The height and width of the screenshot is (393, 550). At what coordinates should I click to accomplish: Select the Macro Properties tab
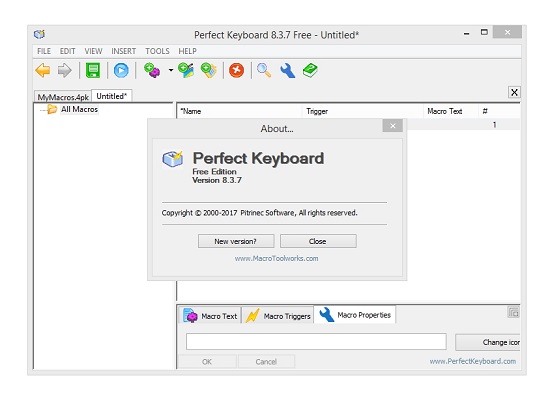(355, 314)
